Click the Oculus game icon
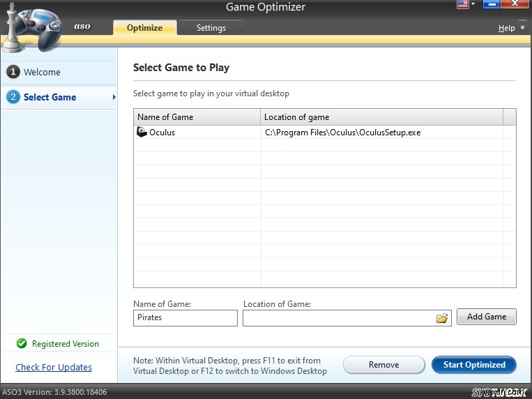532x399 pixels. click(x=142, y=132)
